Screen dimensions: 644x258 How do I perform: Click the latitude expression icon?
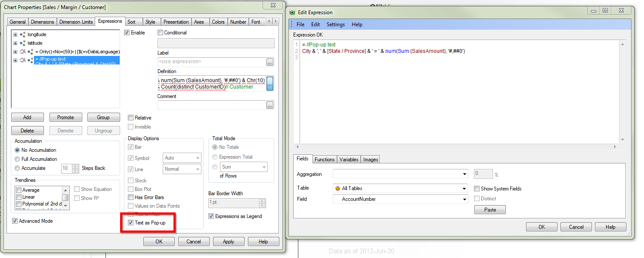click(x=23, y=43)
